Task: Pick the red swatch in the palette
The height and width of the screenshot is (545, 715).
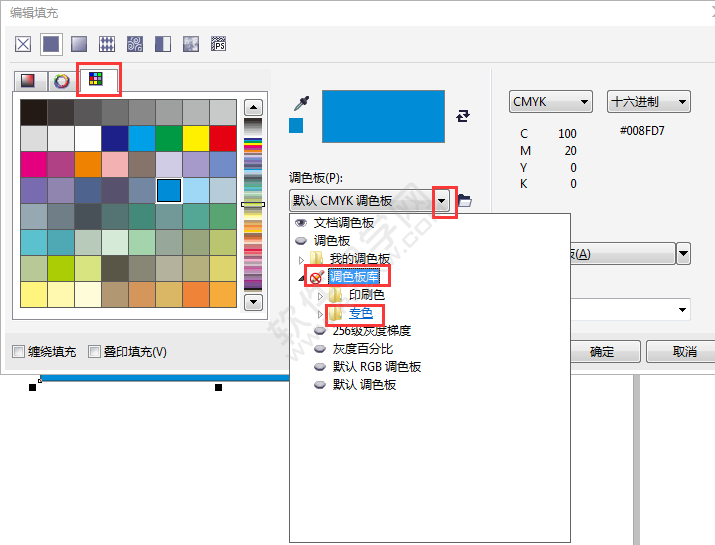Action: click(223, 138)
